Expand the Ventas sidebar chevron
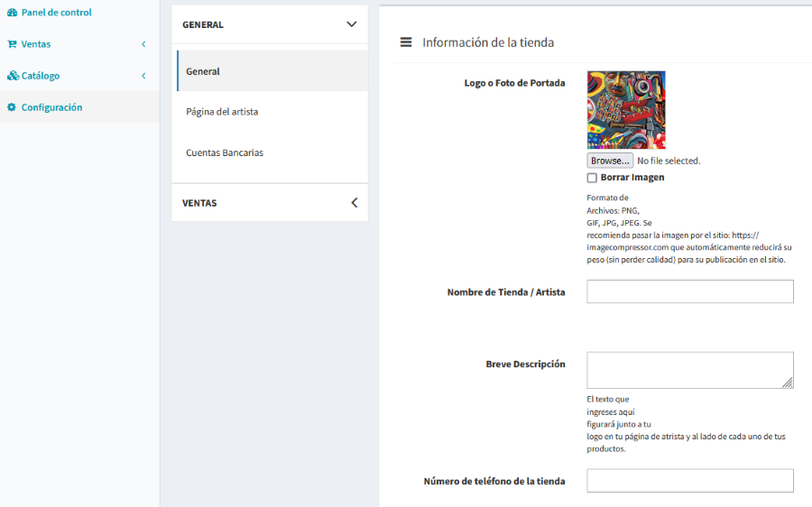 pos(144,44)
